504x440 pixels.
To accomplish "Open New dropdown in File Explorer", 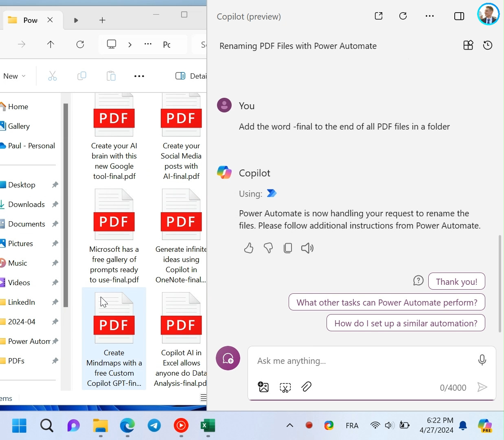I will click(14, 76).
